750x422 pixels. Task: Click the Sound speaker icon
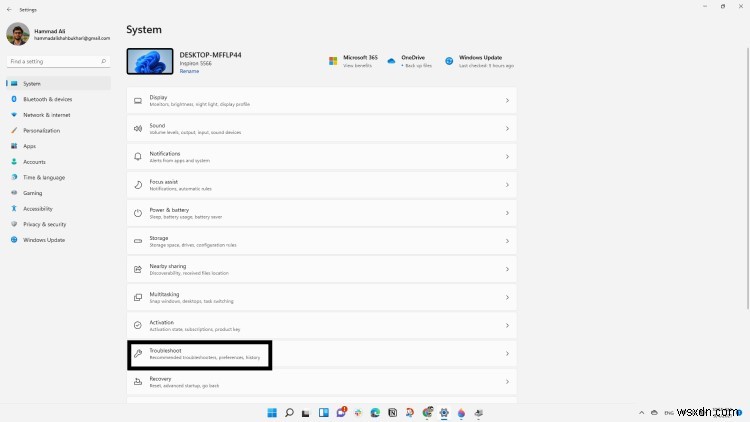(138, 129)
